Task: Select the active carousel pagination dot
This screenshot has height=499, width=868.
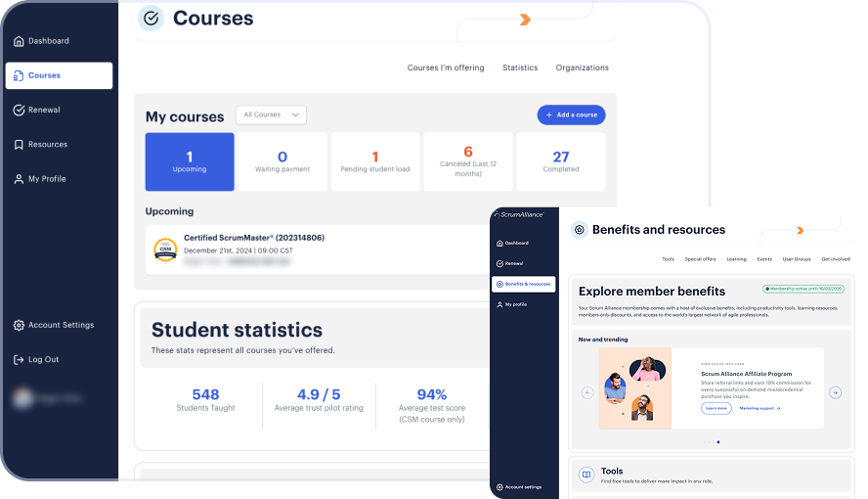Action: pos(718,442)
